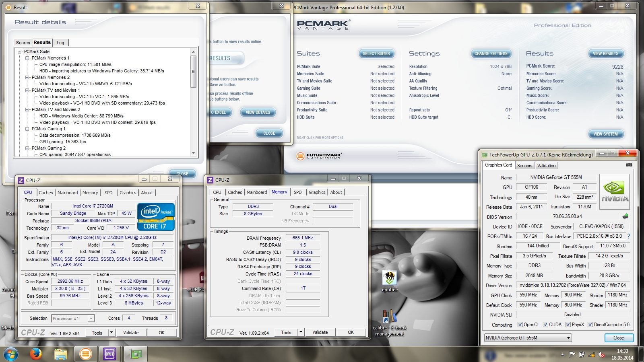This screenshot has height=362, width=644.
Task: Click the CHANGE SETTINGS button
Action: tap(491, 53)
